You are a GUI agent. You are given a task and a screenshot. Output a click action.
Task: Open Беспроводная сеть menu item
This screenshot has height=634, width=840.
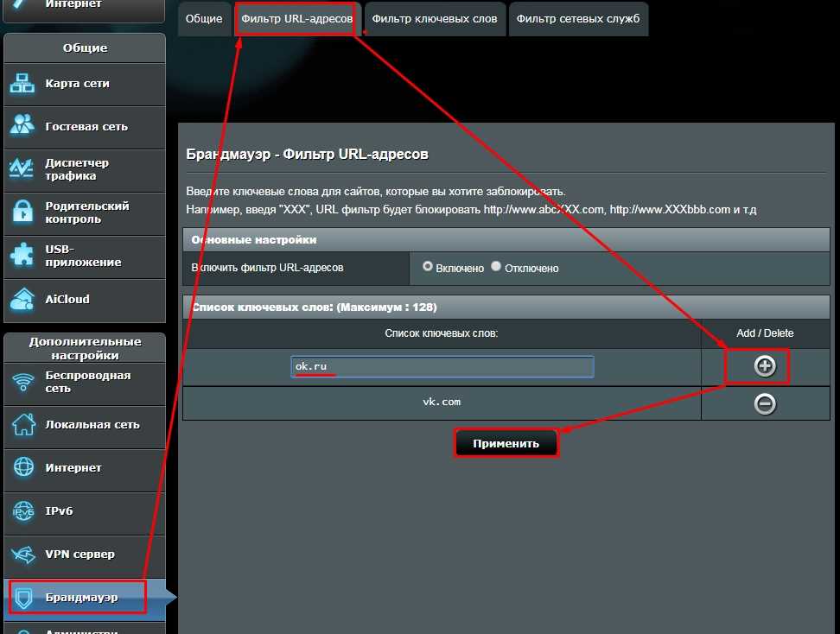[85, 384]
